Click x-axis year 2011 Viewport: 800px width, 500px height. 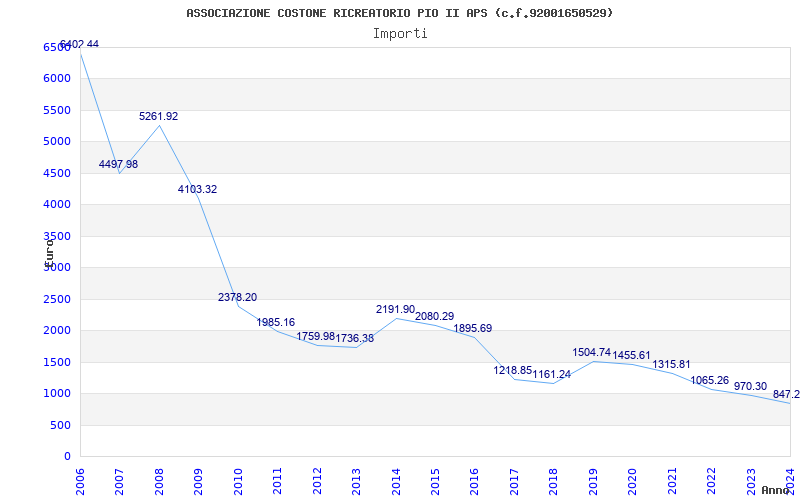pyautogui.click(x=277, y=481)
